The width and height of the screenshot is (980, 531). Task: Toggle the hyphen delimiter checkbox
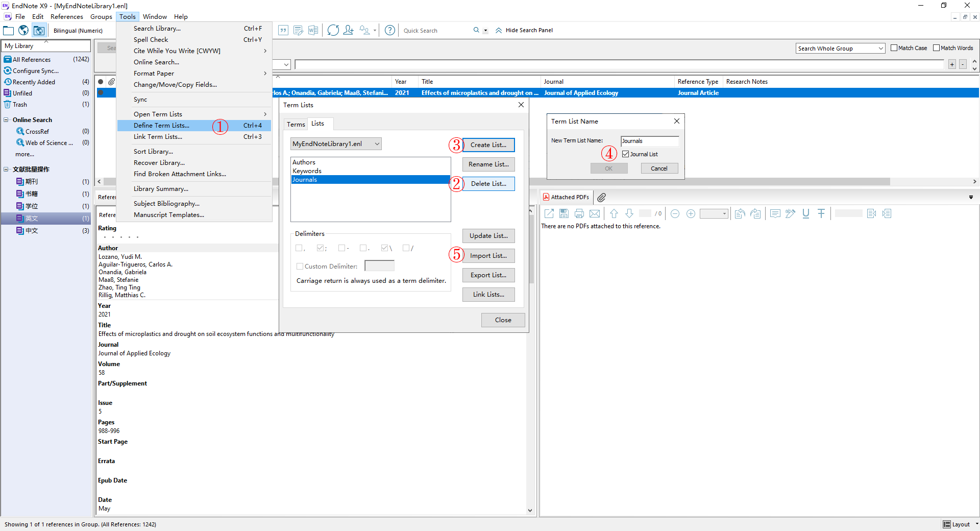(341, 248)
